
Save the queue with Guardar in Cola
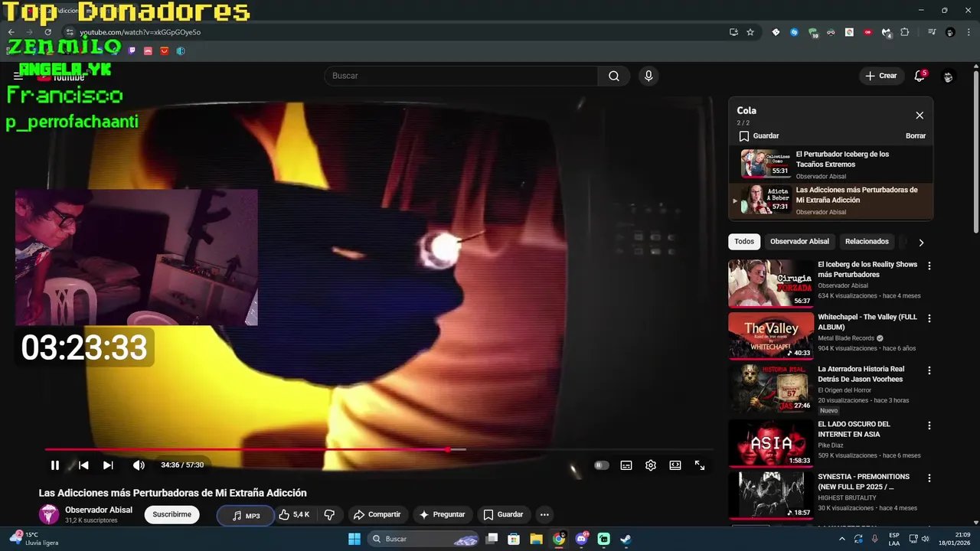click(759, 136)
